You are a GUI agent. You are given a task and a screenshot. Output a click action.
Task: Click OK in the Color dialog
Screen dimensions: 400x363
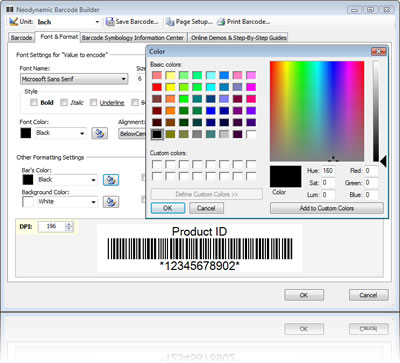click(x=168, y=208)
